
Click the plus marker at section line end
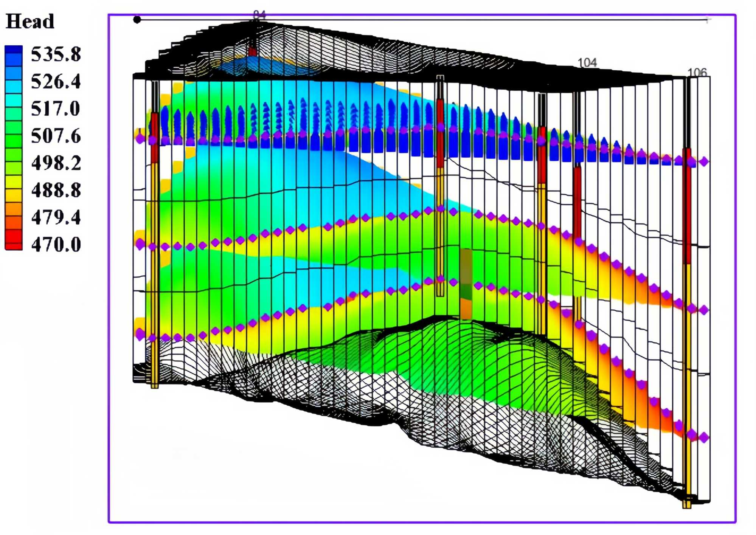click(708, 20)
